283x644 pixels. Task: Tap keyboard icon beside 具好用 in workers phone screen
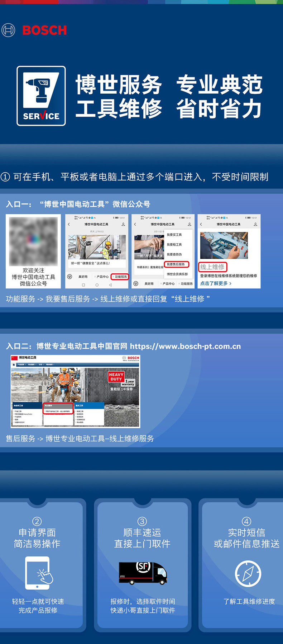[70, 277]
